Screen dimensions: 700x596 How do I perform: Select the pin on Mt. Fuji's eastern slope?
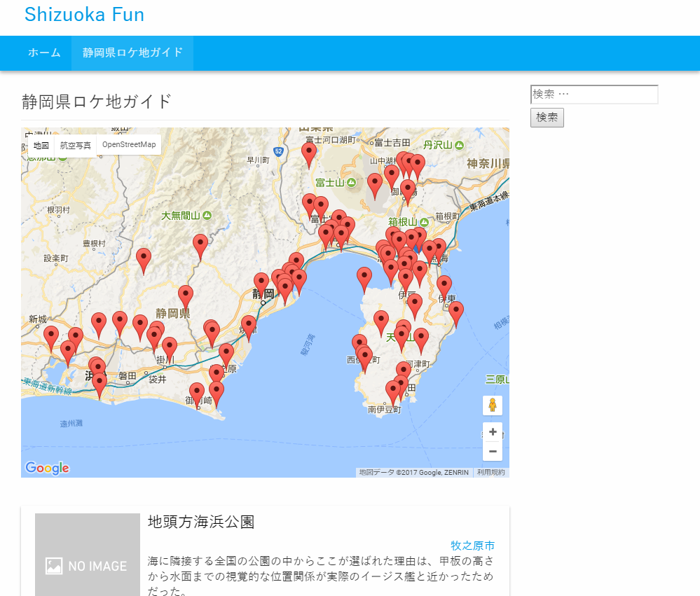(x=375, y=186)
